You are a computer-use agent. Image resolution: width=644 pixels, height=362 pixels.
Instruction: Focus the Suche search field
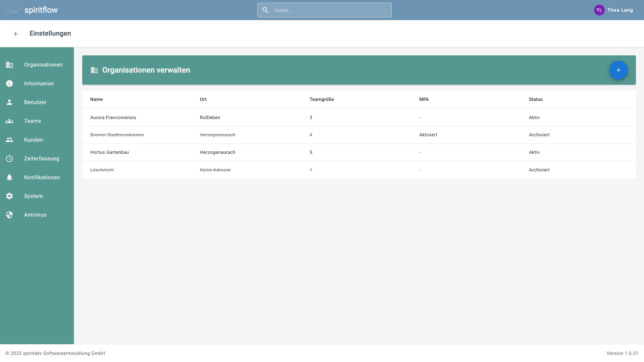[x=324, y=10]
